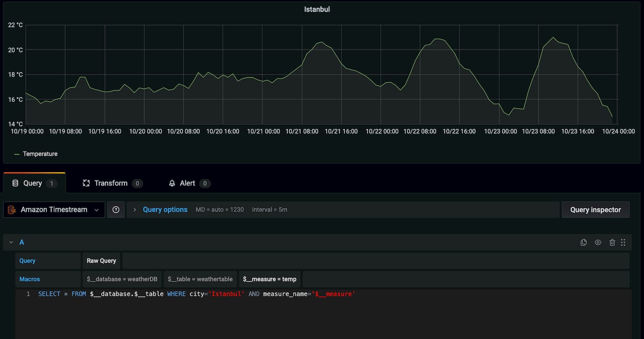
Task: Click the Transform tab count badge 0
Action: [137, 183]
